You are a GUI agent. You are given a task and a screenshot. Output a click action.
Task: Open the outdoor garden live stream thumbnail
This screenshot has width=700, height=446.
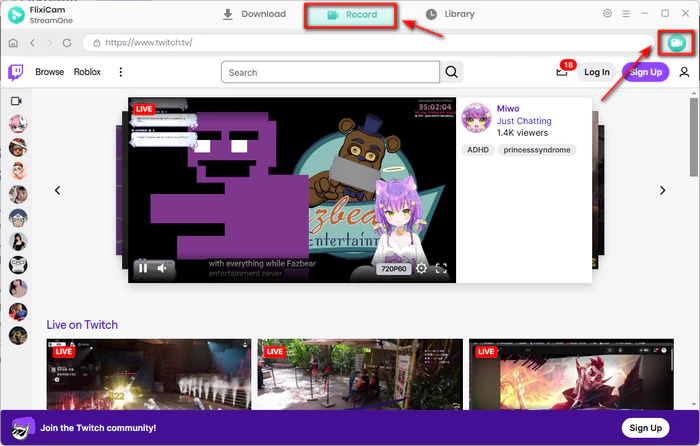[x=360, y=374]
